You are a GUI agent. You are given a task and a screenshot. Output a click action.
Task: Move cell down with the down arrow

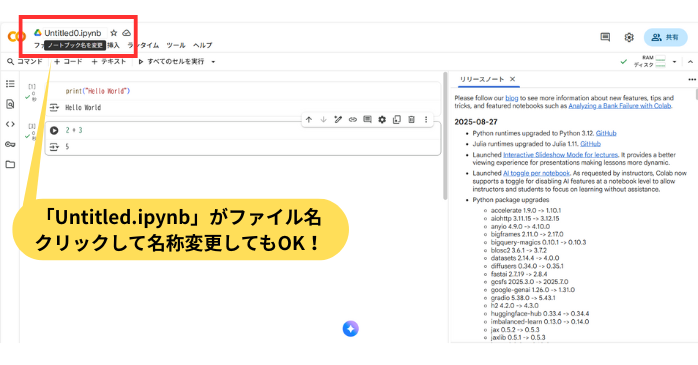click(x=324, y=119)
